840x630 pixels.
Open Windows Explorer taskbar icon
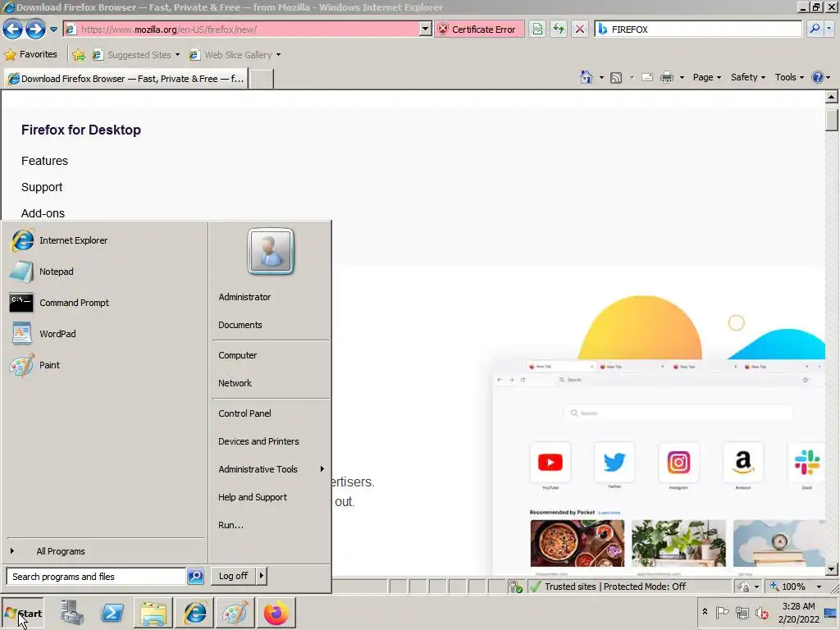pyautogui.click(x=153, y=613)
